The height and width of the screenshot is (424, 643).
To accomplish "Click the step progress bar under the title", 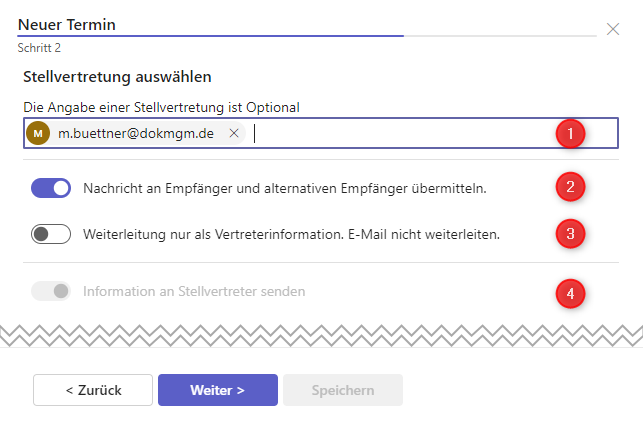I will (x=300, y=36).
